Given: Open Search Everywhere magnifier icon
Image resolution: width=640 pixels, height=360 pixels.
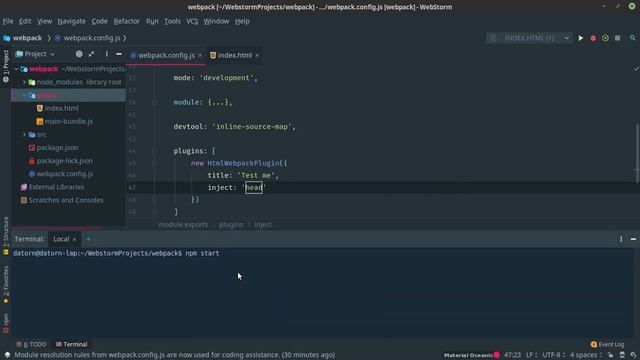Looking at the screenshot, I should click(x=633, y=38).
